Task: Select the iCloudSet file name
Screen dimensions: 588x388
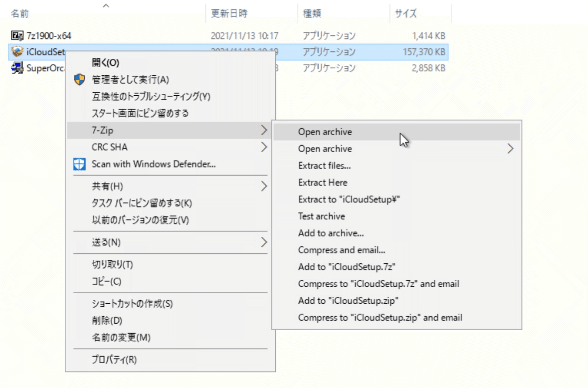Action: coord(46,52)
